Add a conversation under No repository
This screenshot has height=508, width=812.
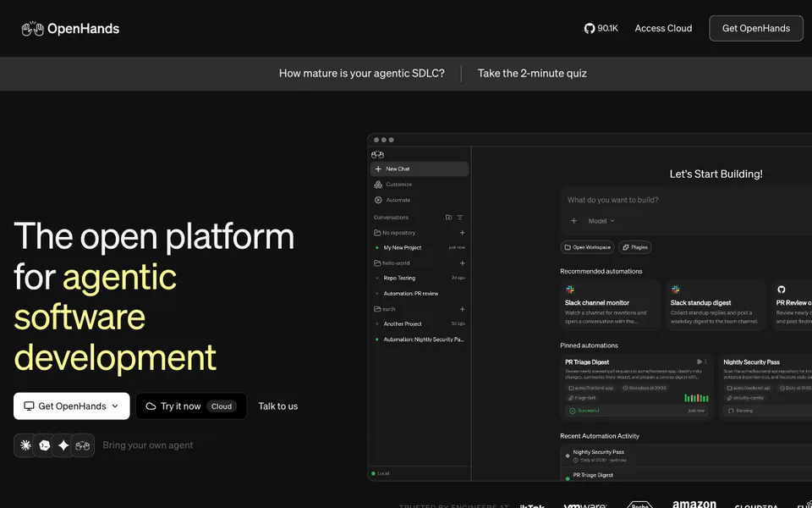click(x=463, y=233)
